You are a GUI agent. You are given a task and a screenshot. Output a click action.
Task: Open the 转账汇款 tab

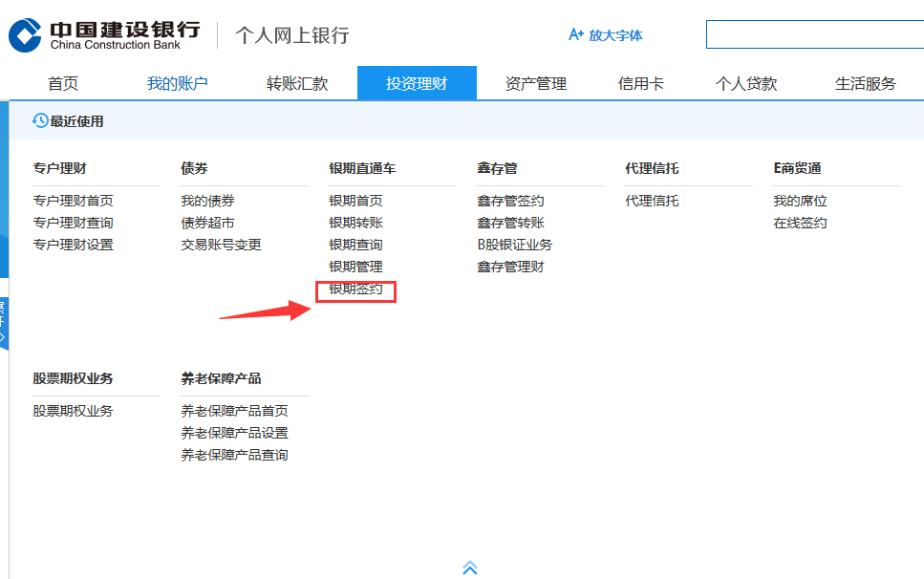coord(297,84)
